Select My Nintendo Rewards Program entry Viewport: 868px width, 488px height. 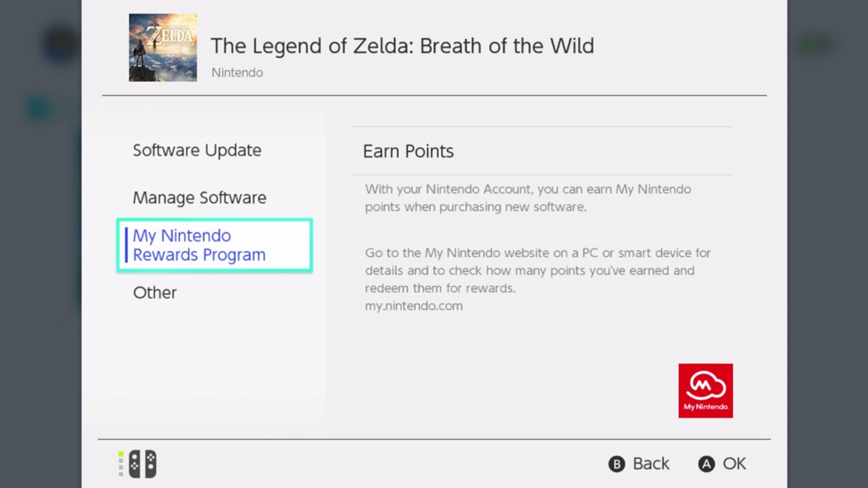(215, 246)
